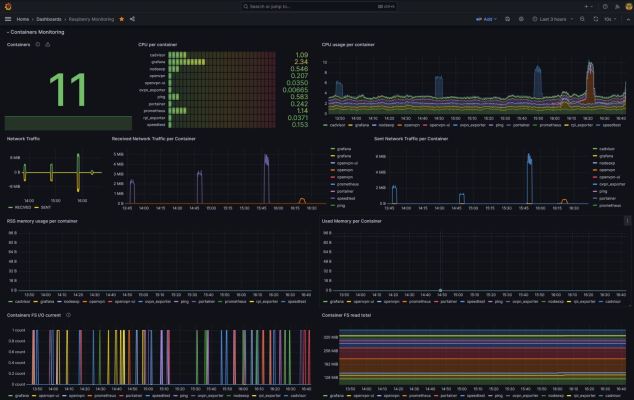Click the 2.34 grafana CPU value
The height and width of the screenshot is (400, 634).
pyautogui.click(x=301, y=62)
